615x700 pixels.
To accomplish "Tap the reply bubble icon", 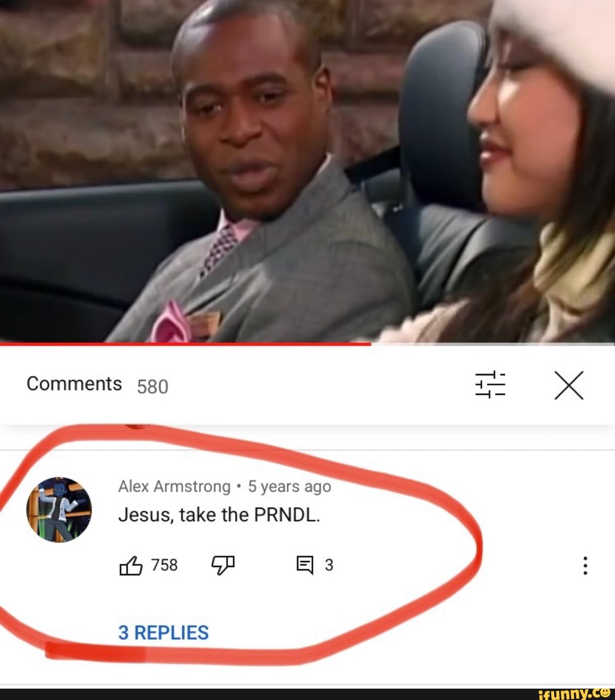I will pos(305,565).
